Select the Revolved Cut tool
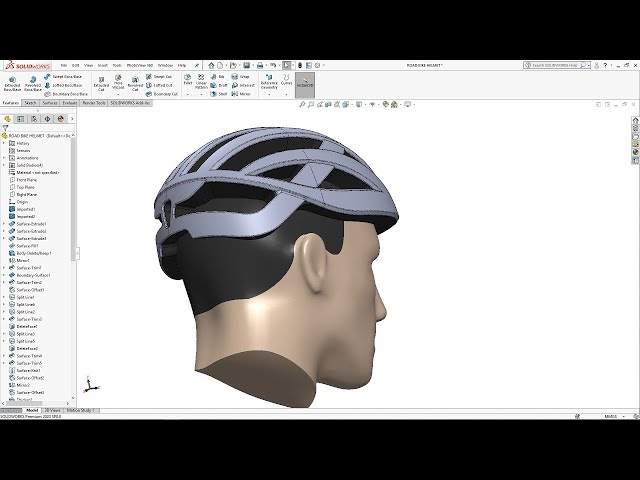The width and height of the screenshot is (640, 480). pyautogui.click(x=135, y=83)
